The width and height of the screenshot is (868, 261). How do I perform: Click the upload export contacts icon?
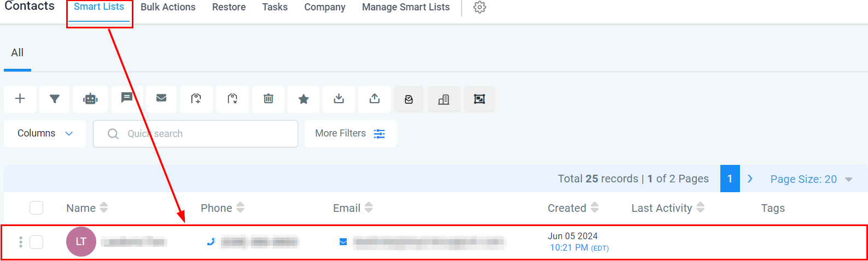point(375,99)
